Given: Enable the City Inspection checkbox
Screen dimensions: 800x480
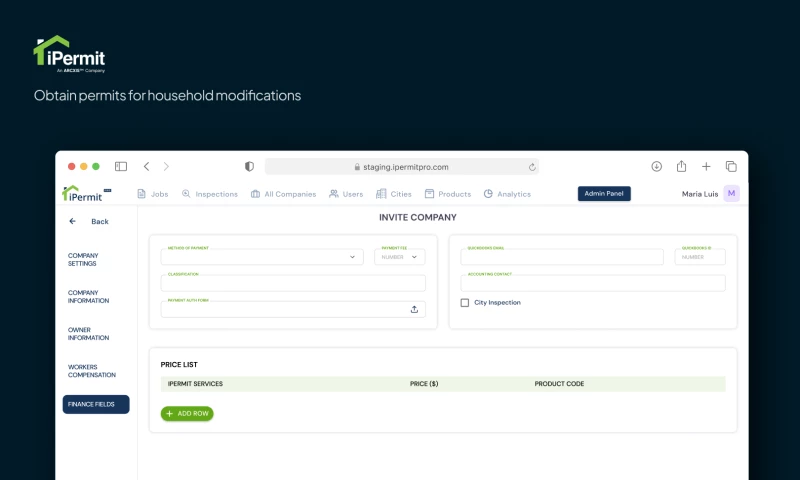Looking at the screenshot, I should [465, 303].
